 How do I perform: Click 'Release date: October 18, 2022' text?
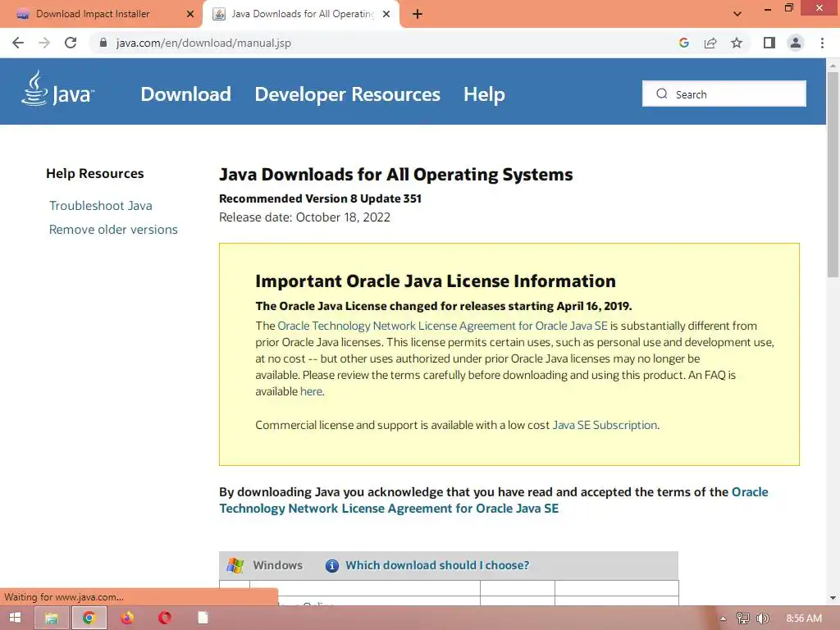305,217
